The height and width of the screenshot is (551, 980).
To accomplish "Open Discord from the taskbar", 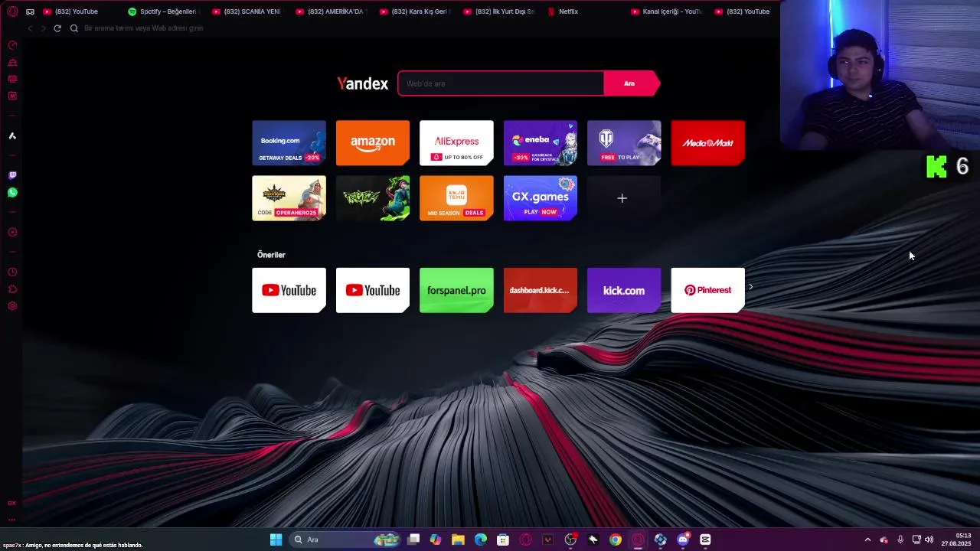I will click(x=683, y=540).
